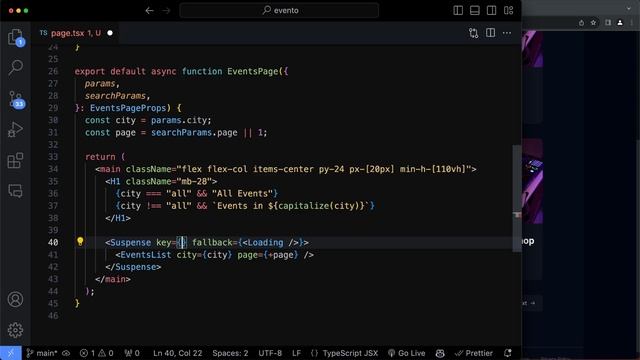The width and height of the screenshot is (640, 360).
Task: Click the Prettier formatter status
Action: click(x=473, y=353)
